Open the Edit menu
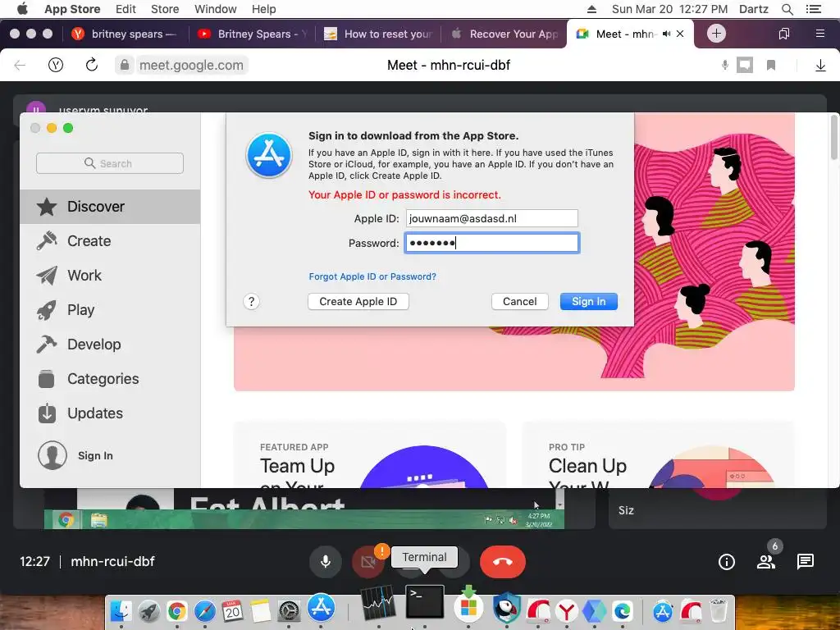The image size is (840, 630). coord(126,9)
